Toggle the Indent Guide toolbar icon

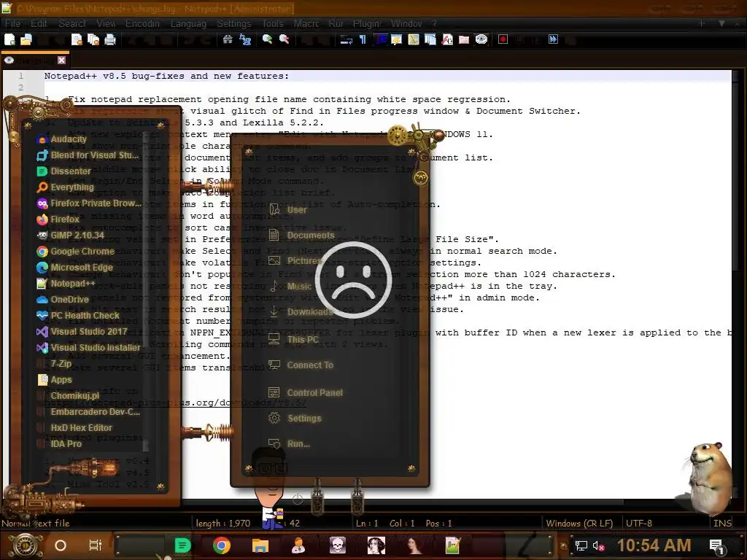[x=380, y=39]
